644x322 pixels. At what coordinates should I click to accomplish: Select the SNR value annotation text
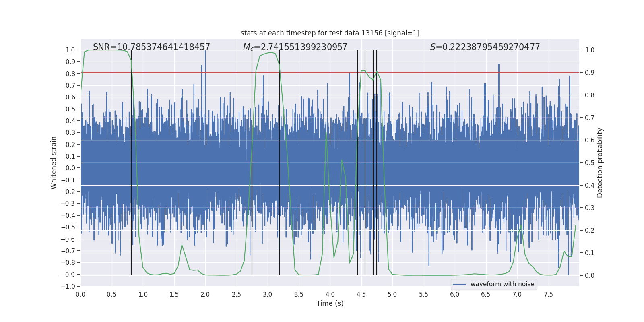click(151, 47)
